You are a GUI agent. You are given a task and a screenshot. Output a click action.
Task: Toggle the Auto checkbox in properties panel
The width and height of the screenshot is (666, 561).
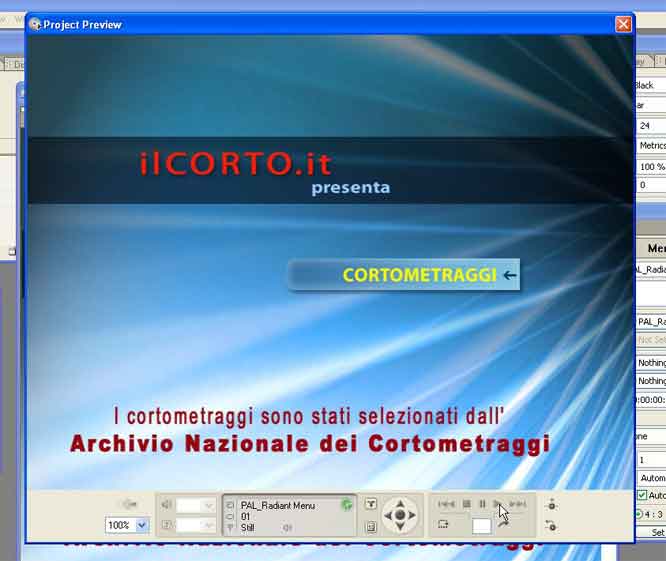642,495
